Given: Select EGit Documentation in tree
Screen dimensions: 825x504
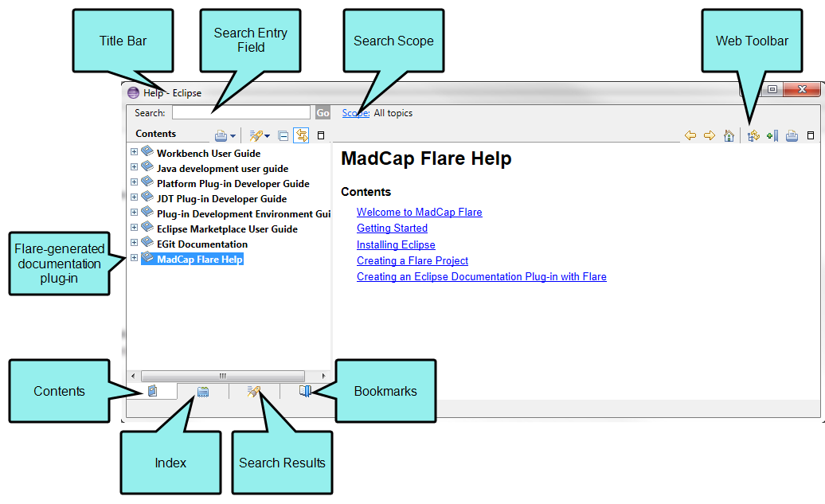Looking at the screenshot, I should [x=202, y=244].
